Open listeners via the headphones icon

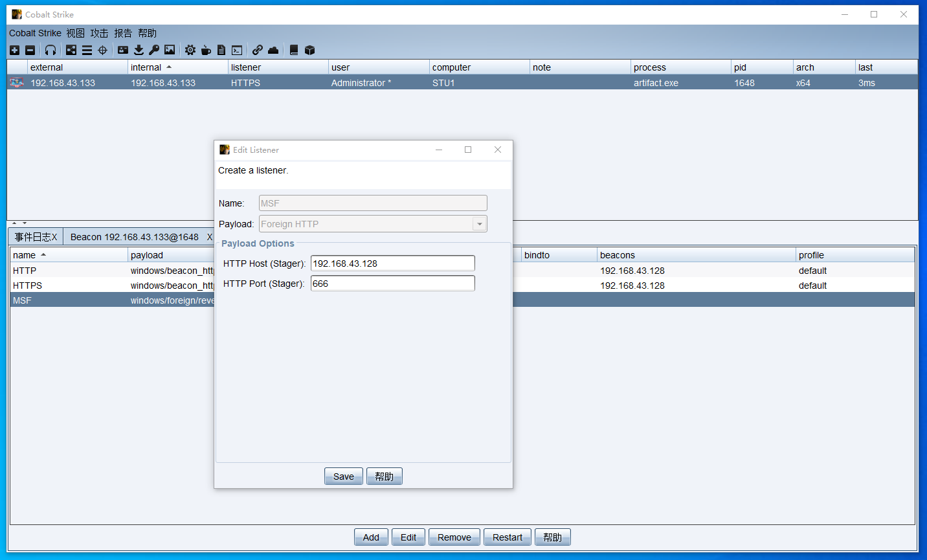[x=50, y=50]
